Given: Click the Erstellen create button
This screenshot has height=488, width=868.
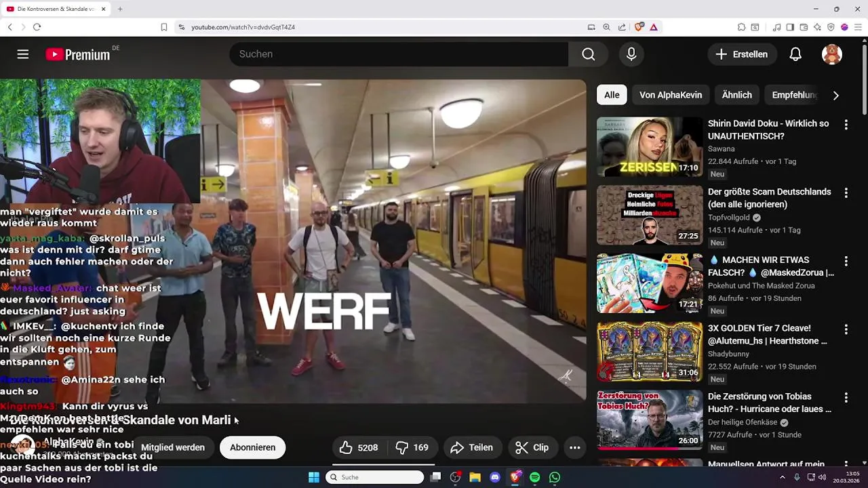Looking at the screenshot, I should click(x=742, y=54).
